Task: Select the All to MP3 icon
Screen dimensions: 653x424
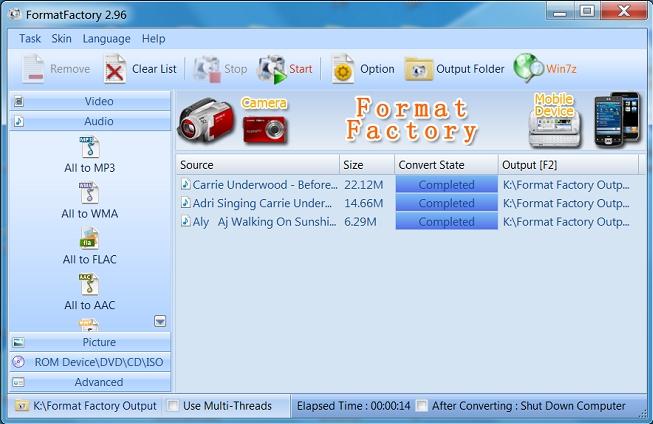Action: (x=90, y=147)
